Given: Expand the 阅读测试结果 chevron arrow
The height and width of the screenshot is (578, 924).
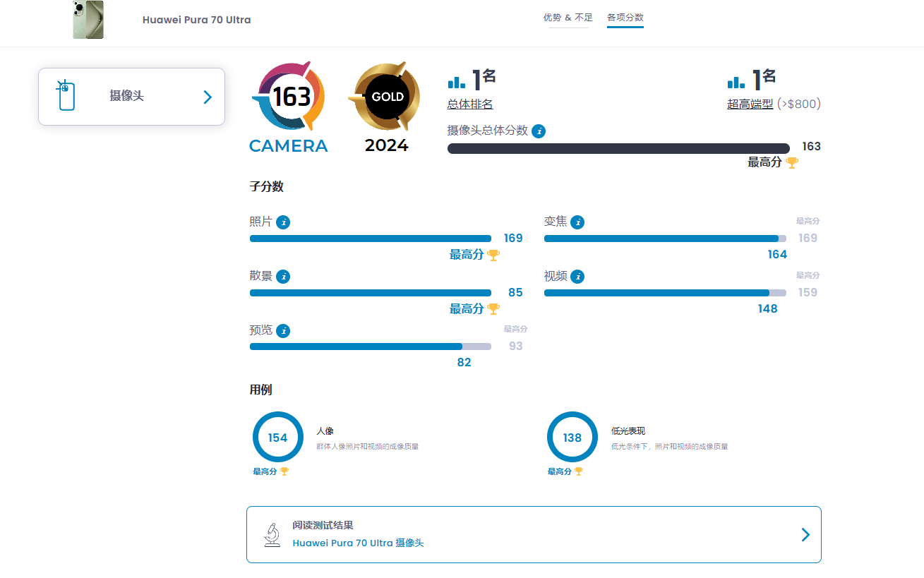Looking at the screenshot, I should tap(805, 534).
